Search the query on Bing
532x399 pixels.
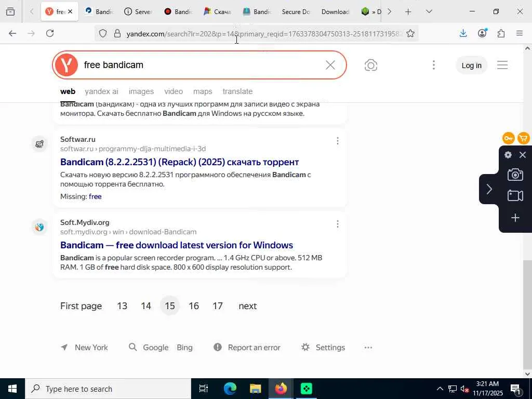[184, 348]
